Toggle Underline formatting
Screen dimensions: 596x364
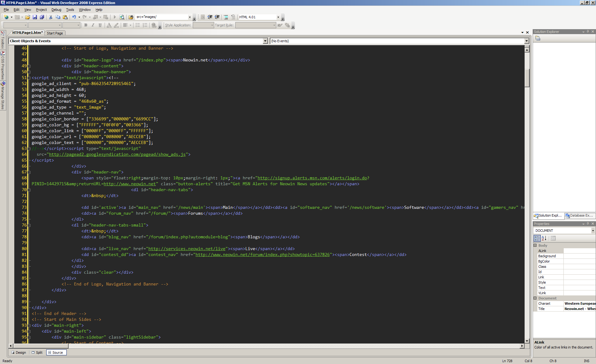click(100, 25)
